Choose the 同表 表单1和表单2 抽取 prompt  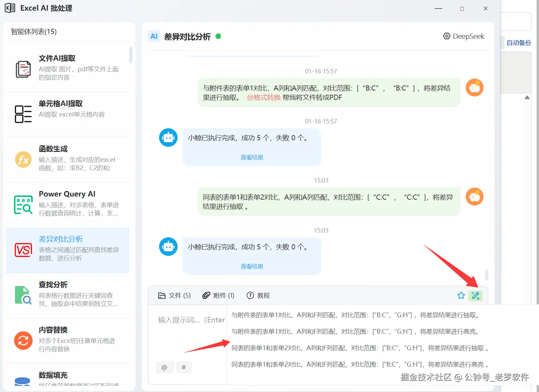(360, 348)
